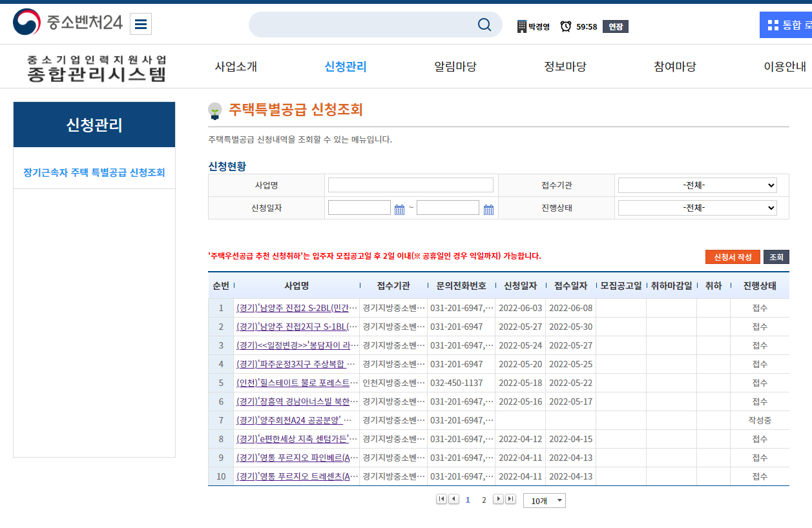Click the 통합 로 grid button
The height and width of the screenshot is (528, 812).
786,25
